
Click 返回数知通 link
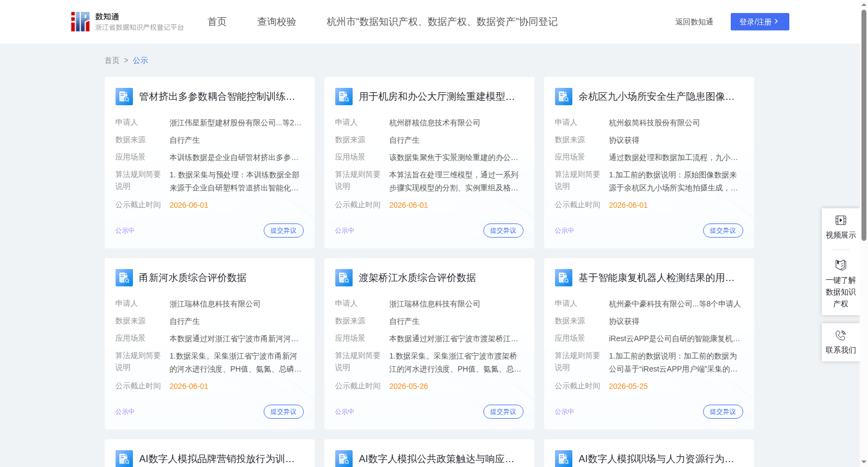click(x=694, y=22)
